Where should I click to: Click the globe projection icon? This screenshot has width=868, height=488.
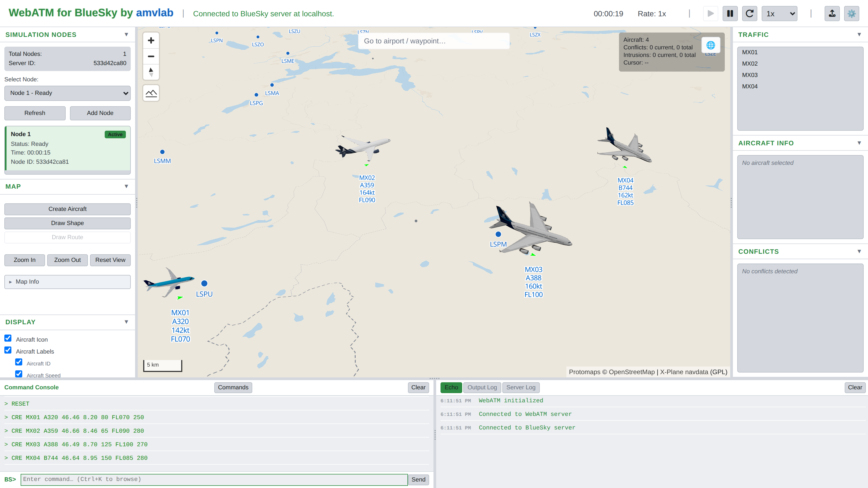[x=711, y=45]
